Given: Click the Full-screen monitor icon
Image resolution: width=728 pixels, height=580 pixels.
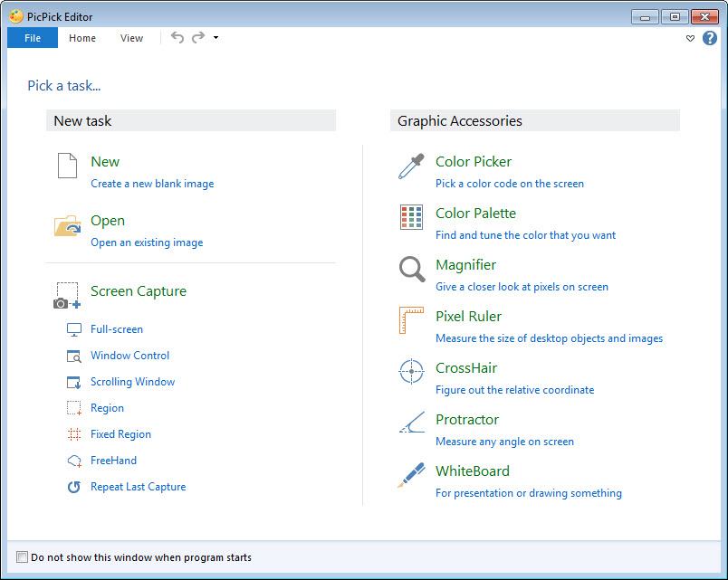Looking at the screenshot, I should click(74, 329).
